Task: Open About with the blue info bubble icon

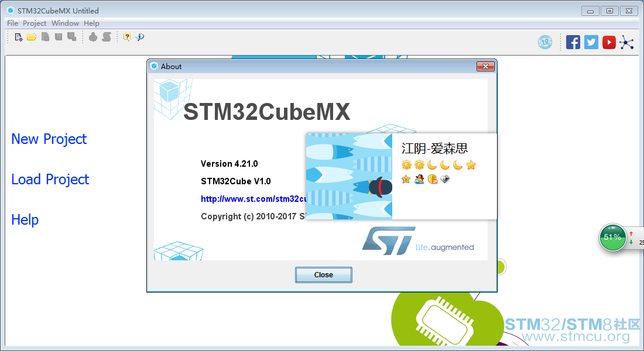Action: click(140, 37)
